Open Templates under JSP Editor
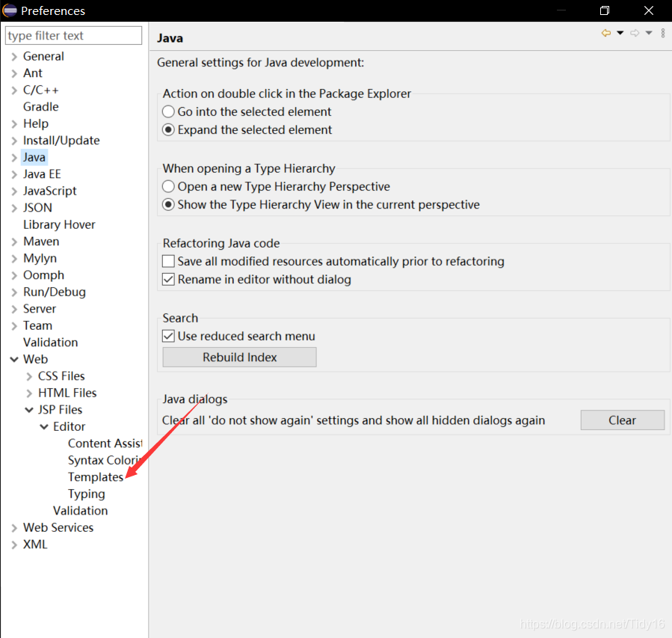The image size is (672, 638). [x=96, y=476]
